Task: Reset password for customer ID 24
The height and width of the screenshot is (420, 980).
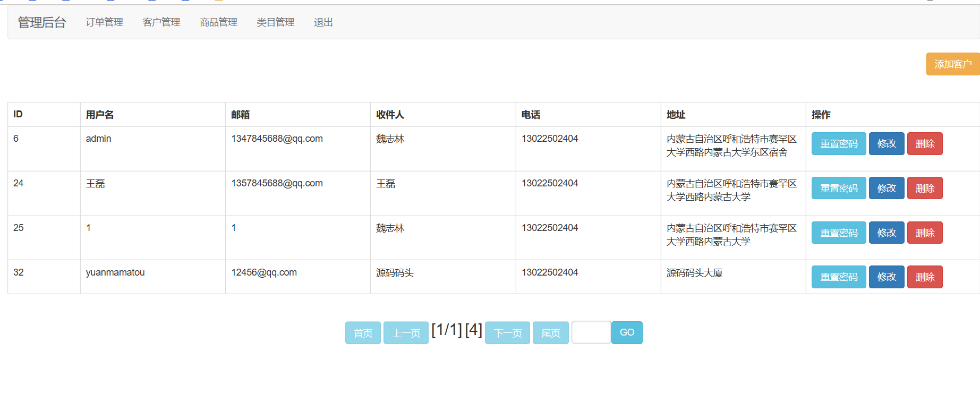Action: (x=838, y=188)
